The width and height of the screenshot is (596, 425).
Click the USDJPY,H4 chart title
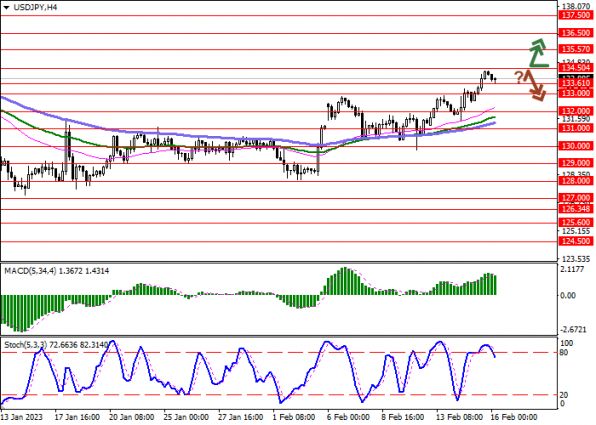pyautogui.click(x=35, y=7)
